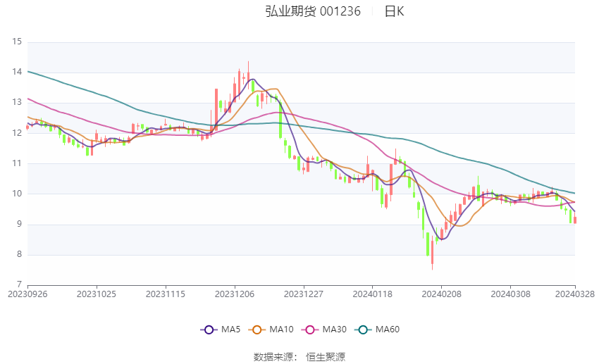Toggle the MA5 series via its text label
Screen dimensions: 599x364
[230, 330]
